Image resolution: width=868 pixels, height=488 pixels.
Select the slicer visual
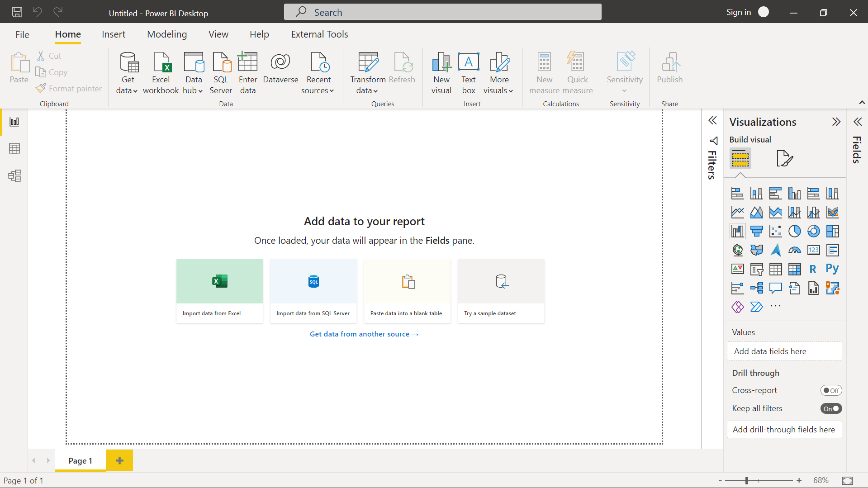[757, 269]
